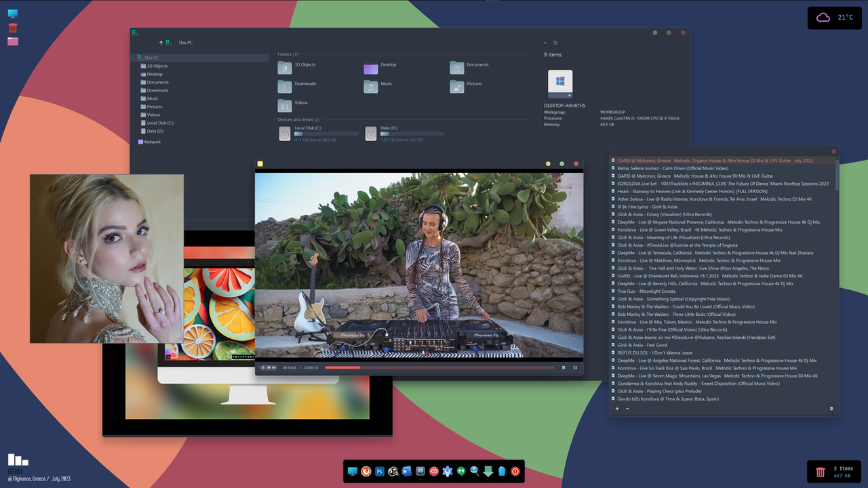Refresh the File Explorer view
Image resolution: width=868 pixels, height=488 pixels.
point(555,43)
